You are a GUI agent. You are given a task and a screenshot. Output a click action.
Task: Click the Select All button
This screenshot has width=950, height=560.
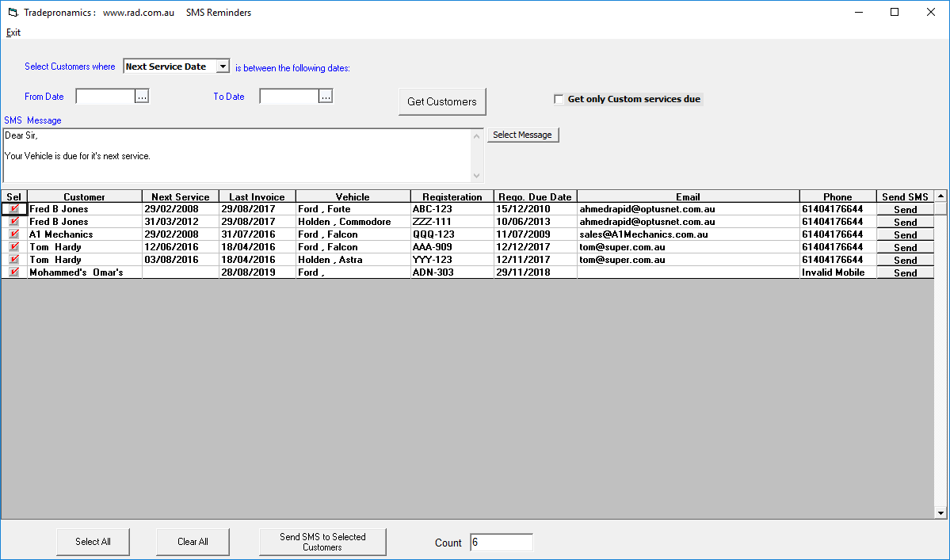click(x=93, y=542)
